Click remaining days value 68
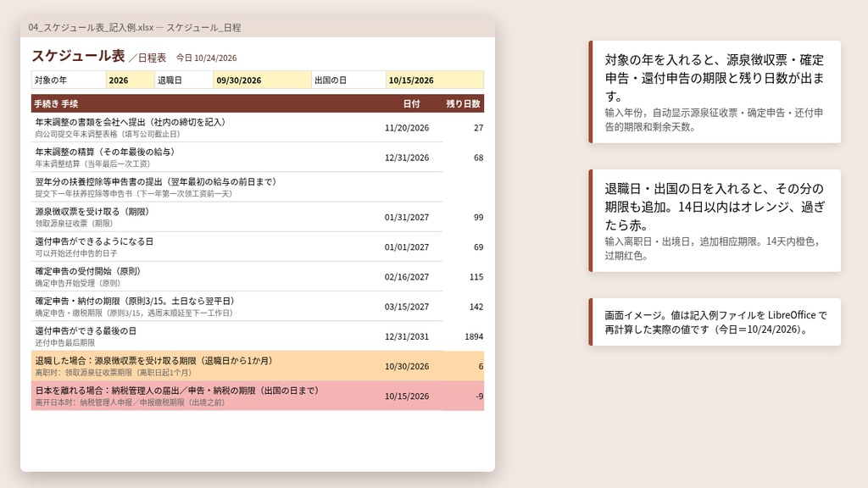Viewport: 868px width, 488px height. coord(478,158)
